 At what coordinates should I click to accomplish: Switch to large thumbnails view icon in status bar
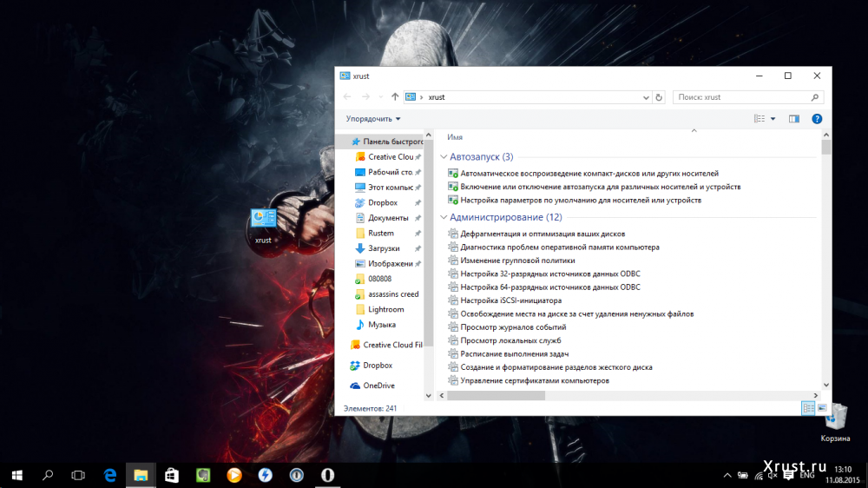(822, 409)
